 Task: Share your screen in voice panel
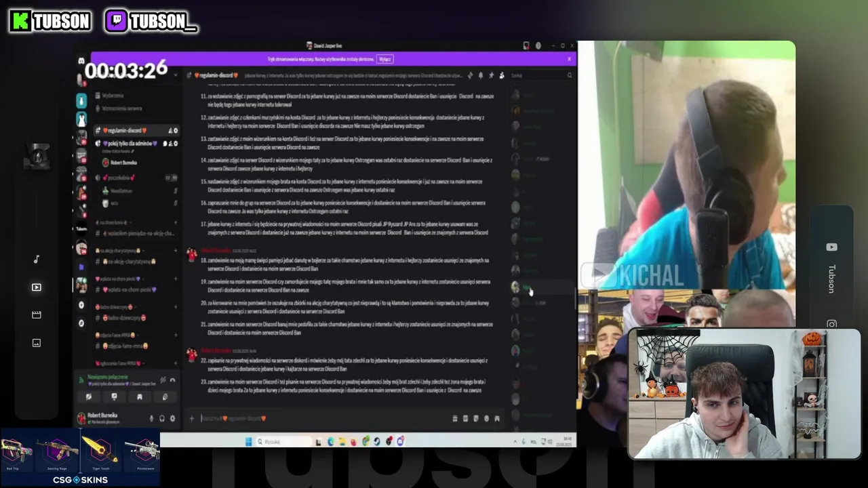click(115, 397)
